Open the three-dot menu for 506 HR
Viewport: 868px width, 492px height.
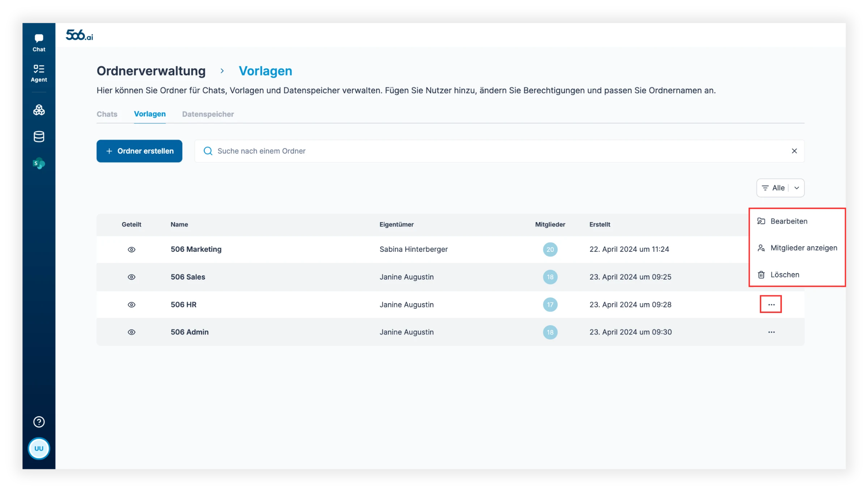pyautogui.click(x=771, y=305)
